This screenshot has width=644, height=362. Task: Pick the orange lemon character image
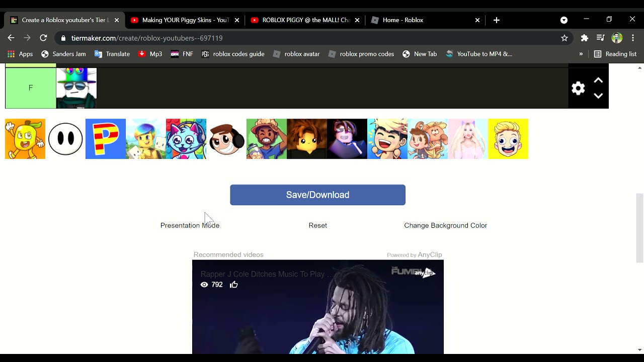(25, 139)
